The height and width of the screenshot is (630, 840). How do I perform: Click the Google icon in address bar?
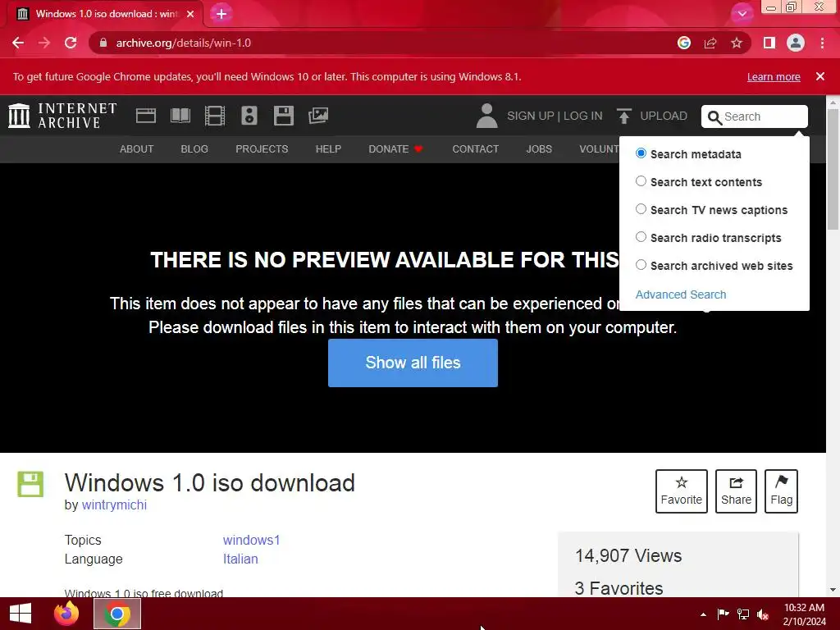(x=684, y=43)
